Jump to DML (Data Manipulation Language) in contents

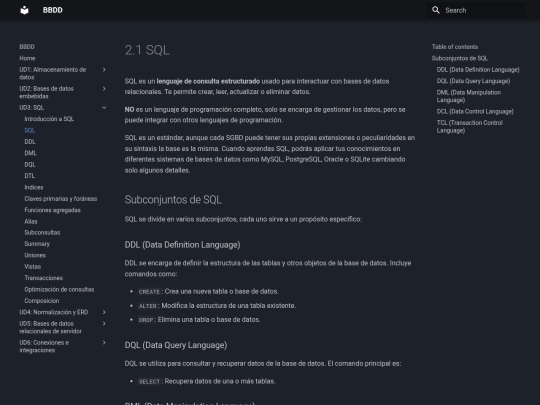(x=469, y=96)
